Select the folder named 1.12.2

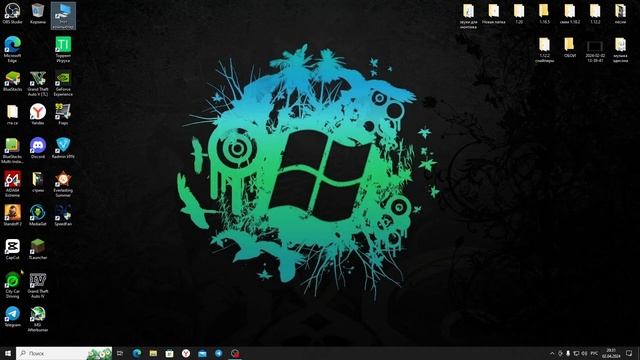[x=595, y=13]
